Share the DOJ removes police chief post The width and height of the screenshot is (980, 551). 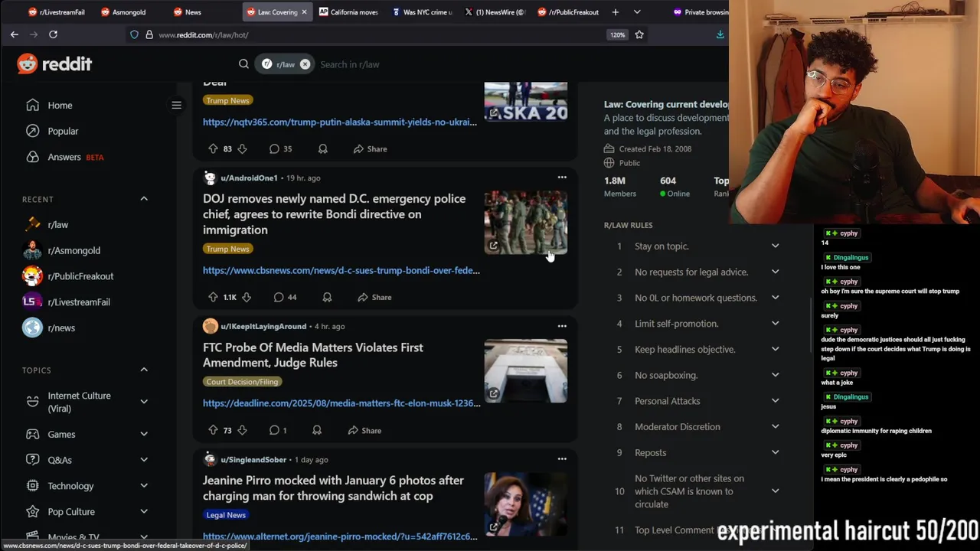(x=374, y=297)
